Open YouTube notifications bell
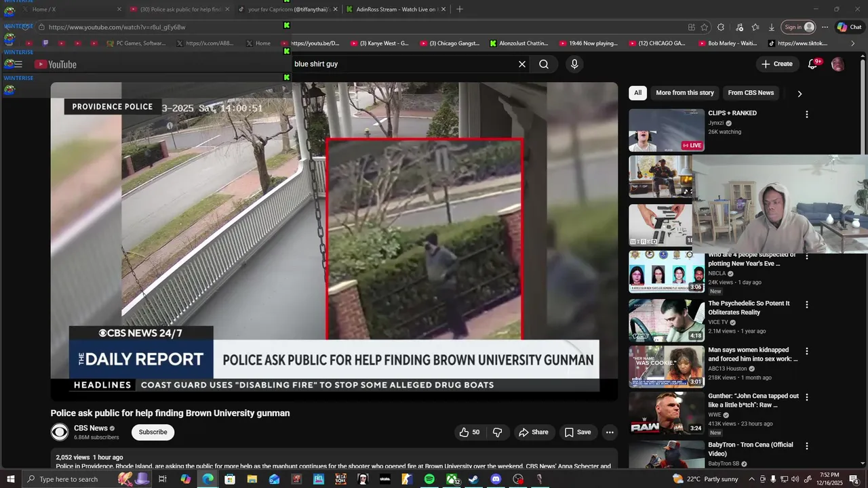 click(812, 64)
